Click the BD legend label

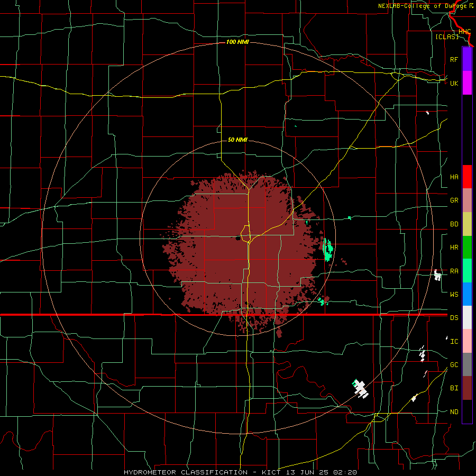pyautogui.click(x=454, y=224)
